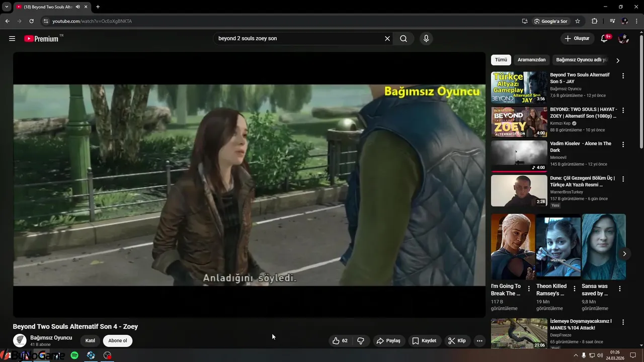
Task: Select the Aramanızdan filter chip
Action: tap(531, 60)
